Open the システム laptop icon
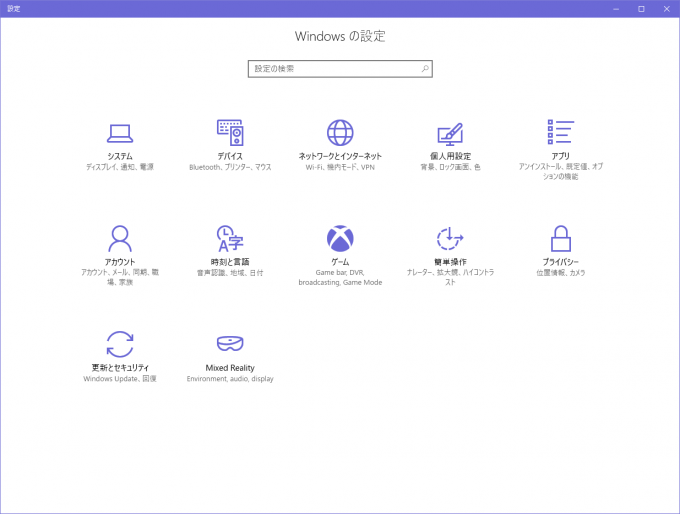The image size is (680, 514). (120, 134)
